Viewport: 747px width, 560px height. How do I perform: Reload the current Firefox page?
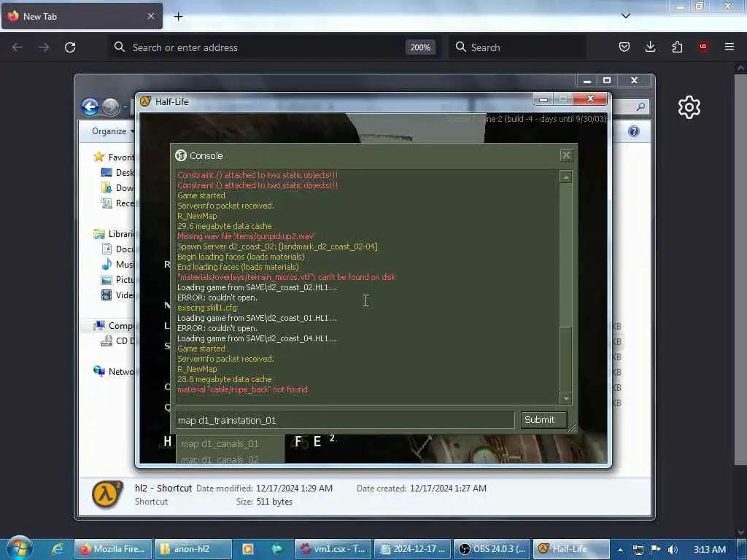(70, 47)
